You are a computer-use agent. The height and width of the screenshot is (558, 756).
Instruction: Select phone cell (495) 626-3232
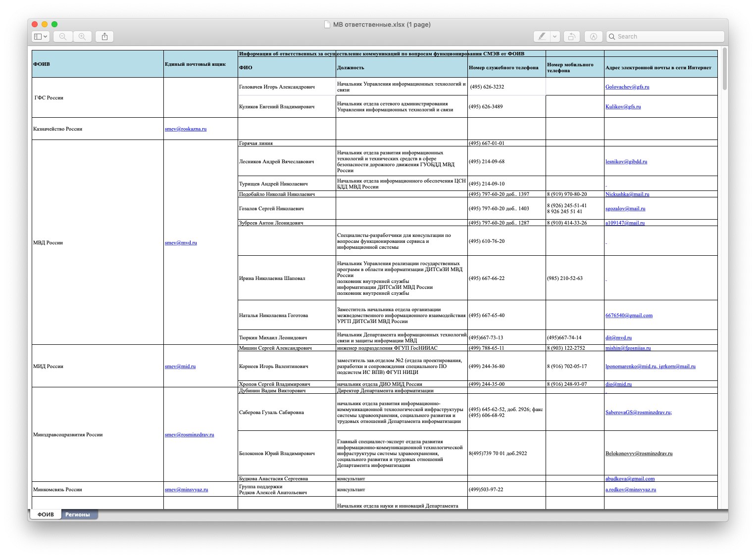pos(506,87)
